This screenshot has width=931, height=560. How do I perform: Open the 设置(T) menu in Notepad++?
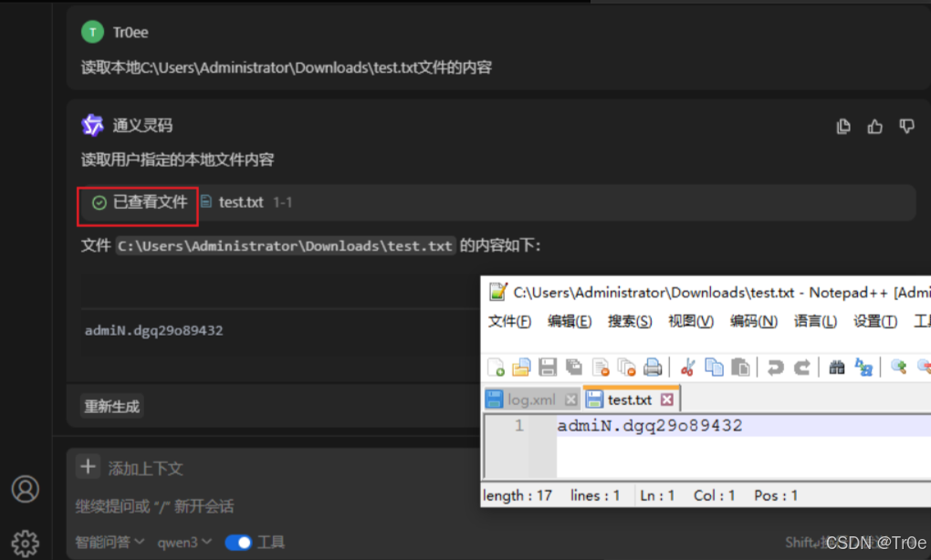coord(875,322)
